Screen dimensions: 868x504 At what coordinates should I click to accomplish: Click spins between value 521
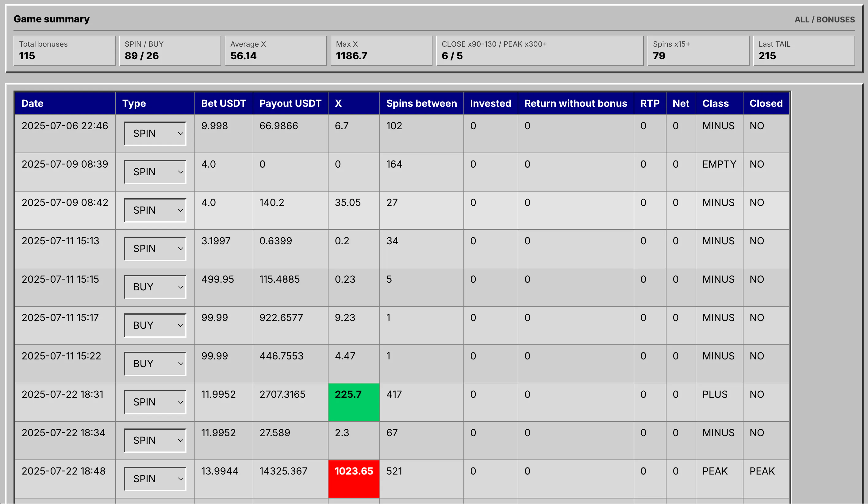pyautogui.click(x=394, y=471)
